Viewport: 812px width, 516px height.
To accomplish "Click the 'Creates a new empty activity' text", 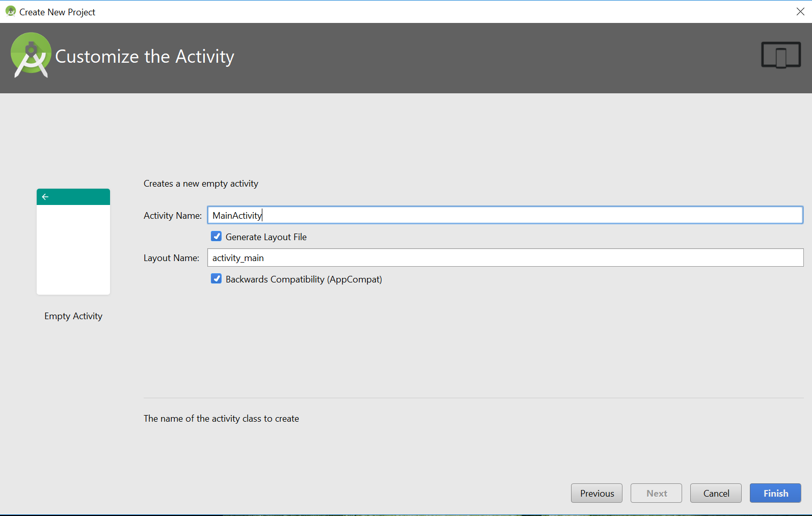I will point(201,184).
